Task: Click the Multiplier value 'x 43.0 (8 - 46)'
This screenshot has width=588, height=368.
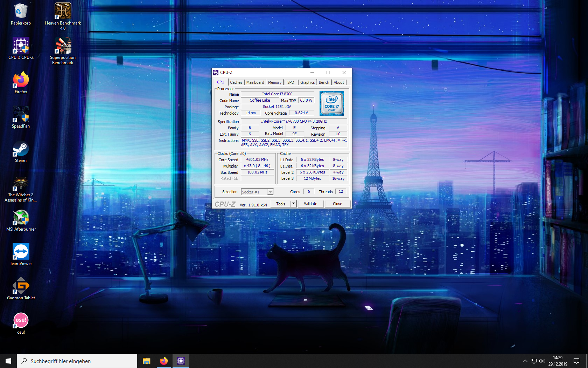Action: tap(257, 166)
